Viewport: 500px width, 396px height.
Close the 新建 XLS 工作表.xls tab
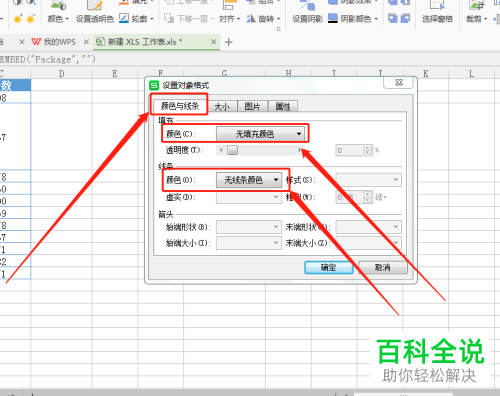pos(213,42)
